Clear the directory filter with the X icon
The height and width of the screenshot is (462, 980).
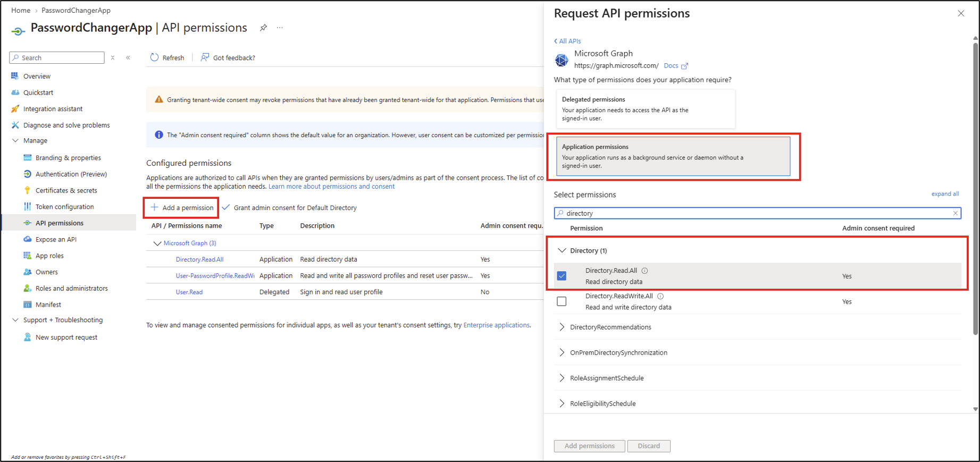(955, 213)
